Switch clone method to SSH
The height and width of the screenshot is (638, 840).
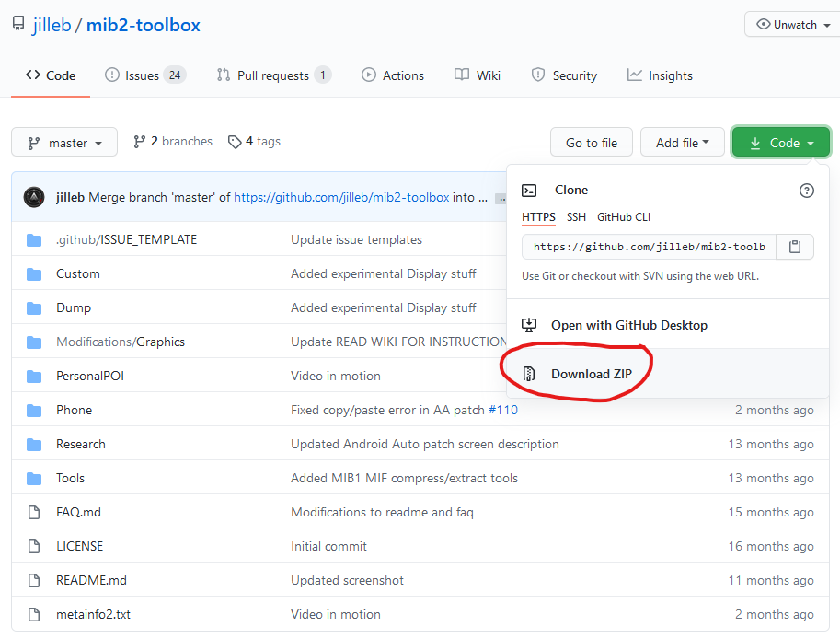point(576,216)
